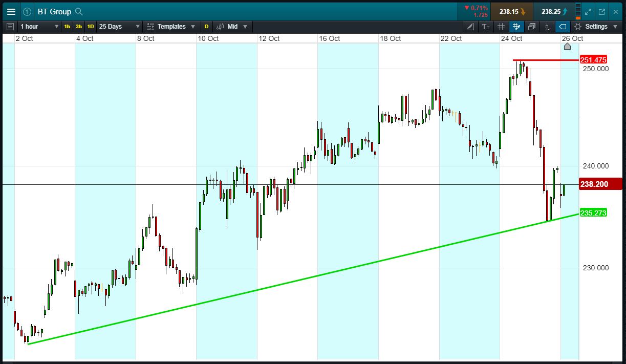The image size is (626, 364).
Task: Open the chart list panel icon
Action: point(10,26)
